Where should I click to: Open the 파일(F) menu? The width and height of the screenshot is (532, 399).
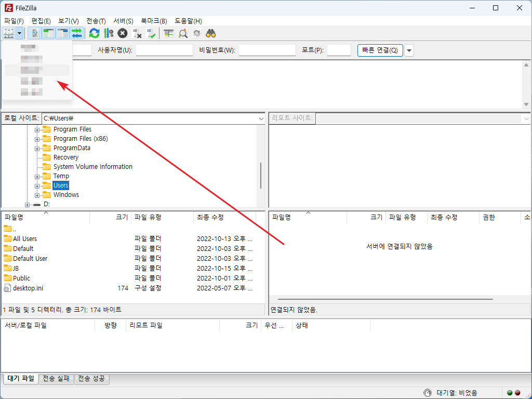(14, 21)
